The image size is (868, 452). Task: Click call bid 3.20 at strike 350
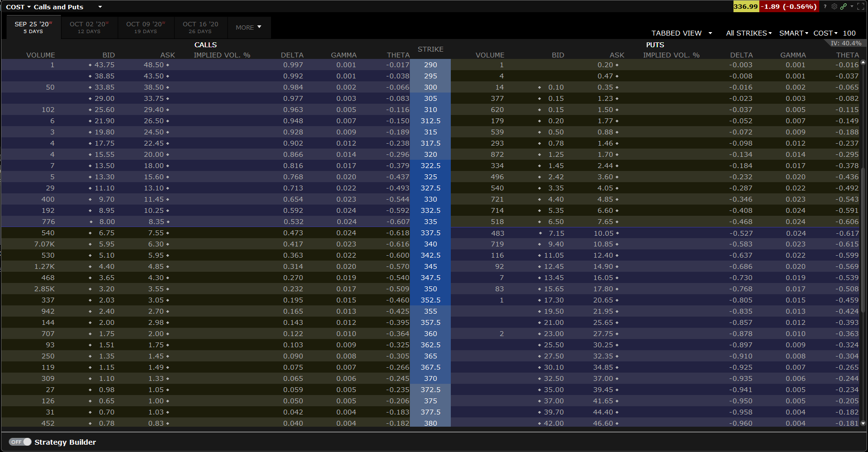107,289
